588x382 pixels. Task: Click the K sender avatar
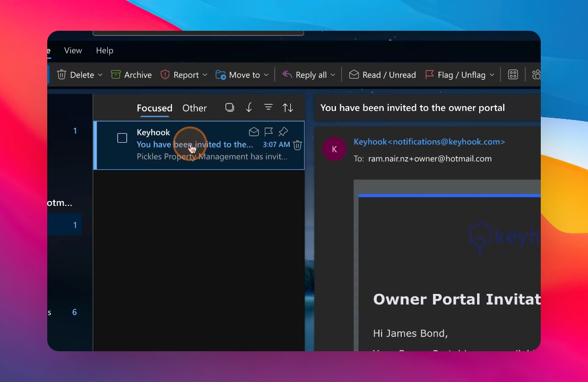coord(334,149)
